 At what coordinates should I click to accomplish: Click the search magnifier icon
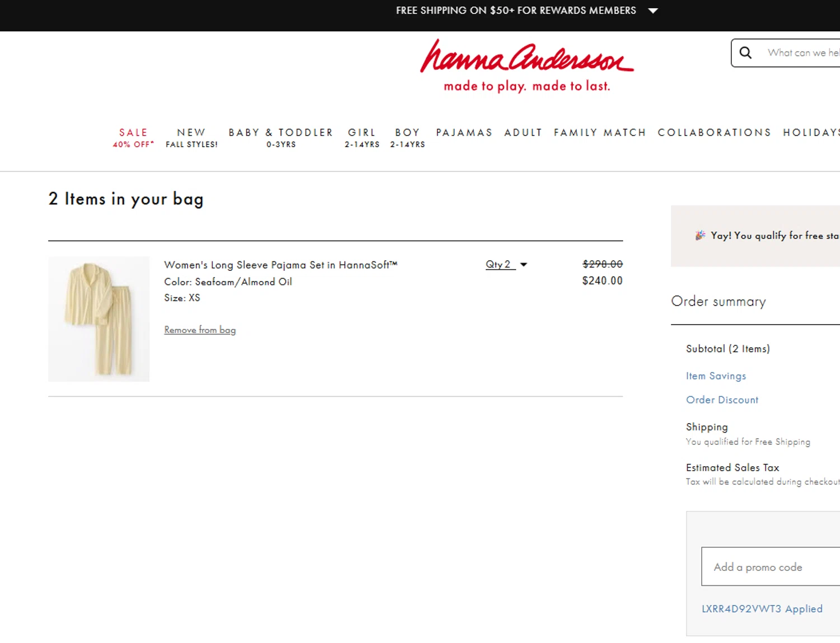(x=745, y=53)
